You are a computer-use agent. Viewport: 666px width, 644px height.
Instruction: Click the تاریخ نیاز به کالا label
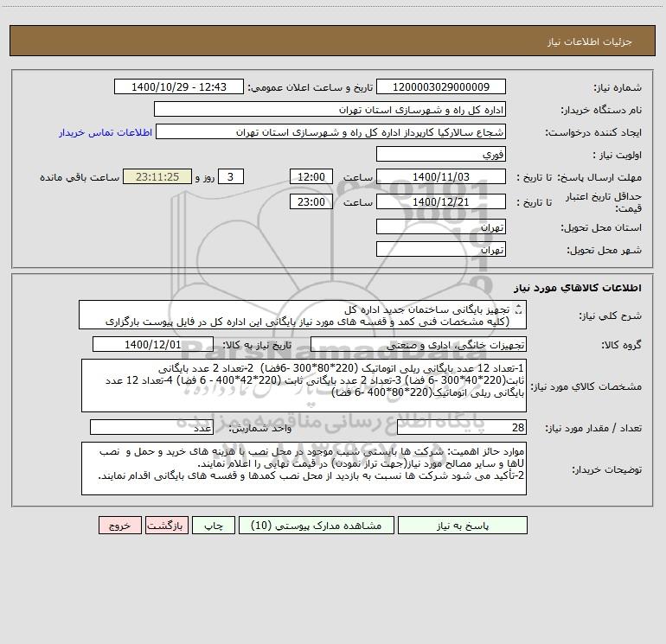coord(257,345)
